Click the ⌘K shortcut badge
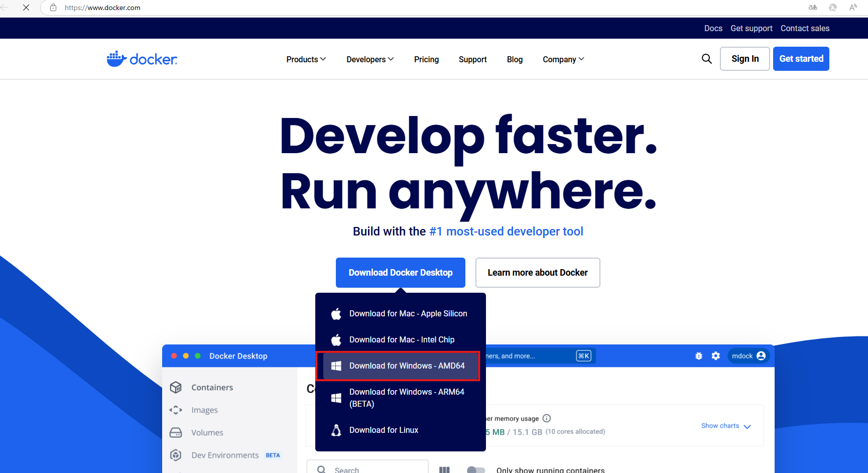 [x=584, y=356]
